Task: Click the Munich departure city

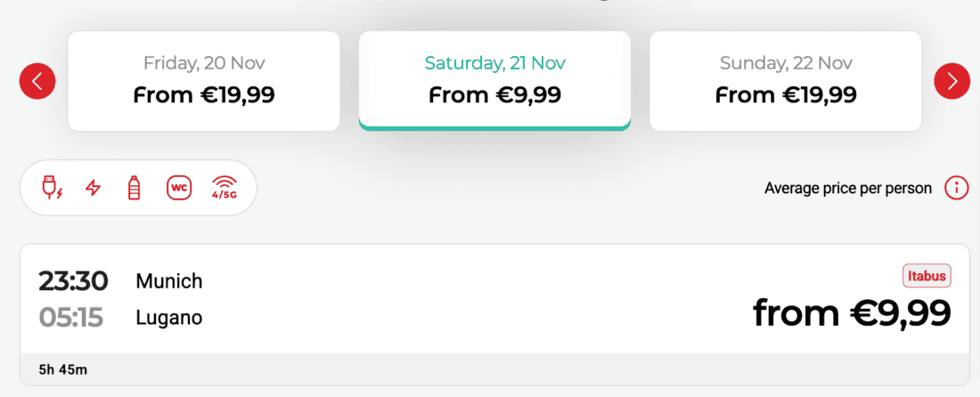Action: tap(169, 281)
